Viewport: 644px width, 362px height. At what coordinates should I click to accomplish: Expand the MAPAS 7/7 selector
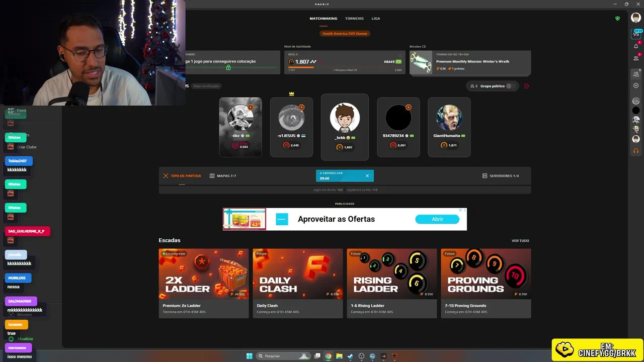tap(223, 176)
